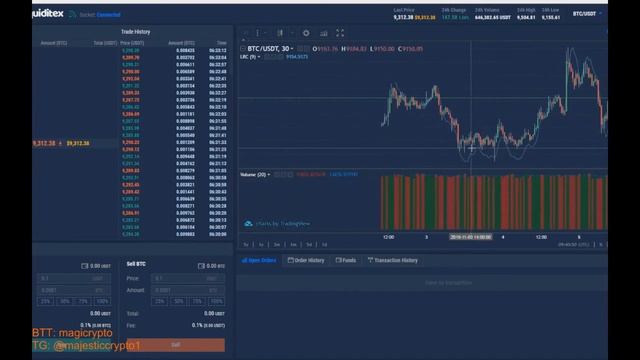Open the BTC/USDT, 30 chart symbol dropdown
This screenshot has height=360, width=640.
coord(270,49)
